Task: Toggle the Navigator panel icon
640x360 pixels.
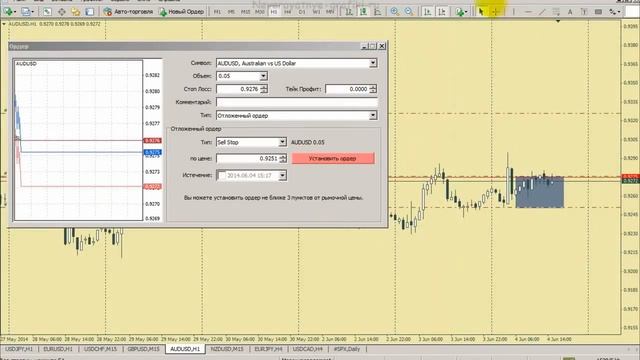Action: pyautogui.click(x=76, y=12)
